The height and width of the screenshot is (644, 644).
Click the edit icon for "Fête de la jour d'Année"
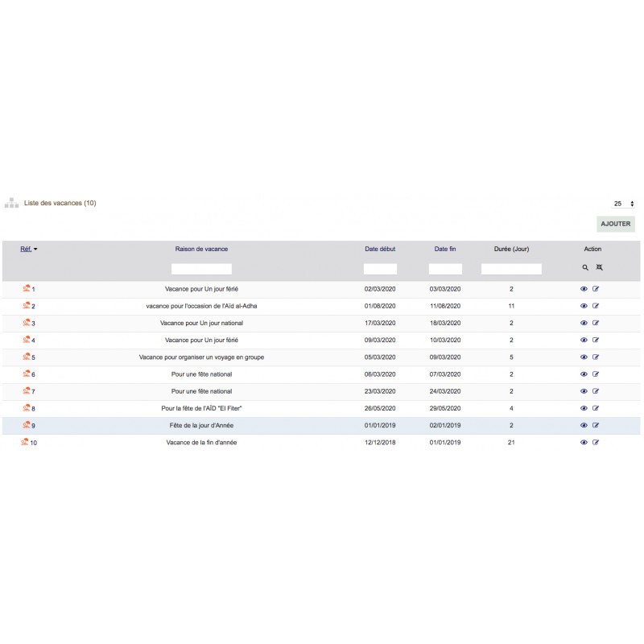pos(597,425)
